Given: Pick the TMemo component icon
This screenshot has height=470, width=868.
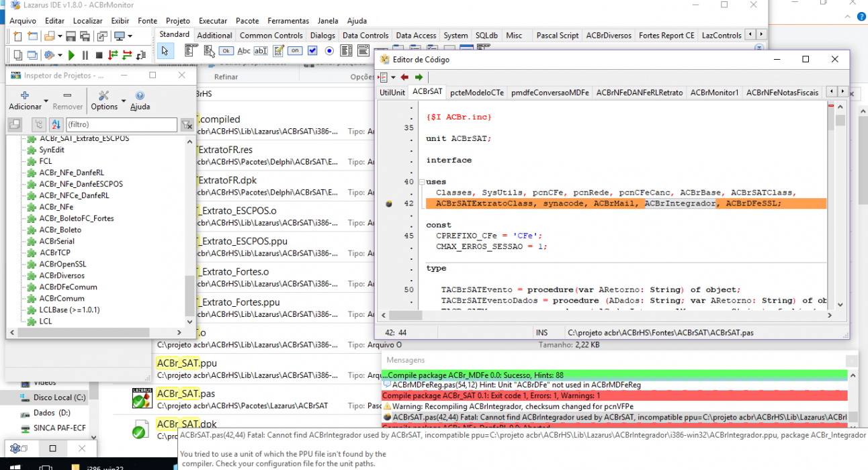Looking at the screenshot, I should [278, 51].
